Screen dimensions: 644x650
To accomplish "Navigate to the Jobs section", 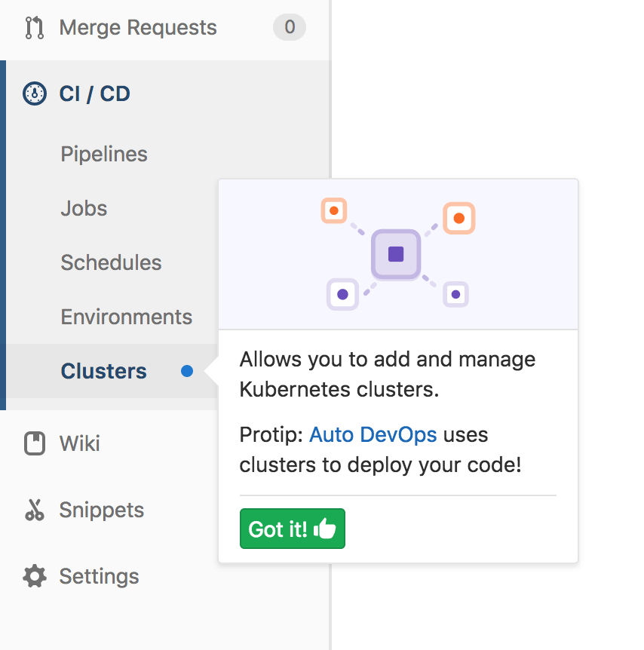I will [83, 208].
